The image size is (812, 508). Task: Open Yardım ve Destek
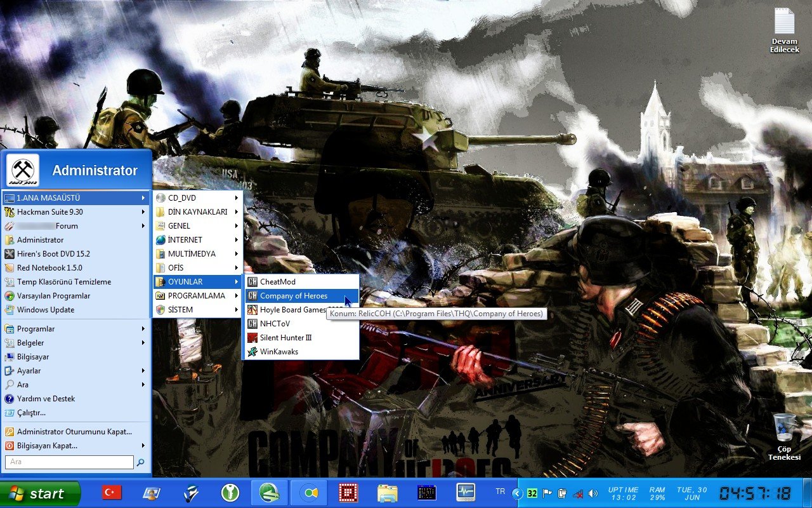click(x=75, y=399)
